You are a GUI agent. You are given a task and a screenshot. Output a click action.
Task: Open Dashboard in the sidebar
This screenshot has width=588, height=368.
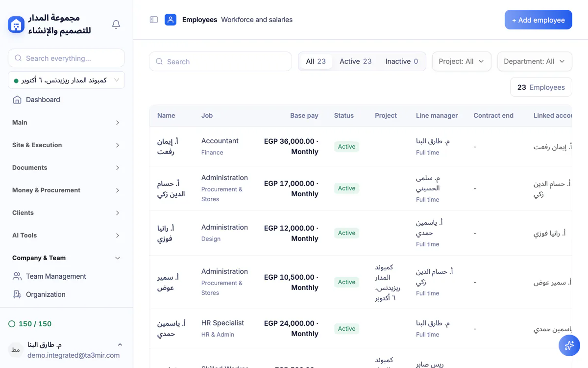point(66,100)
